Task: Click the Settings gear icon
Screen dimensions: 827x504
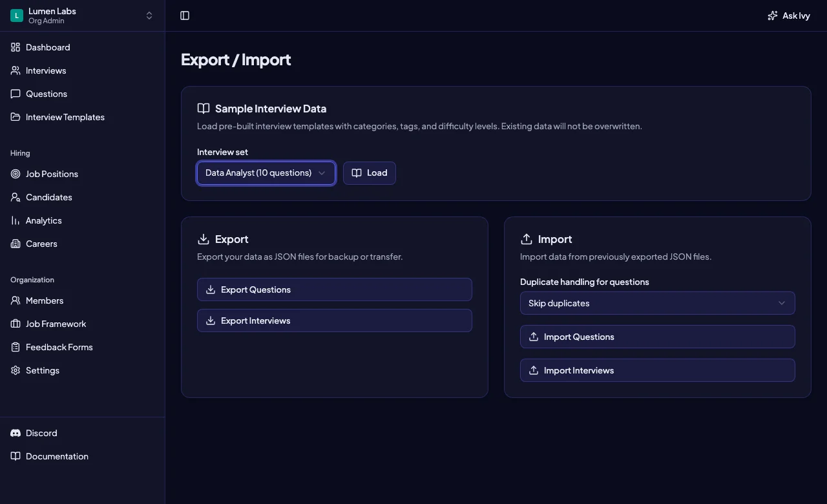Action: 16,370
